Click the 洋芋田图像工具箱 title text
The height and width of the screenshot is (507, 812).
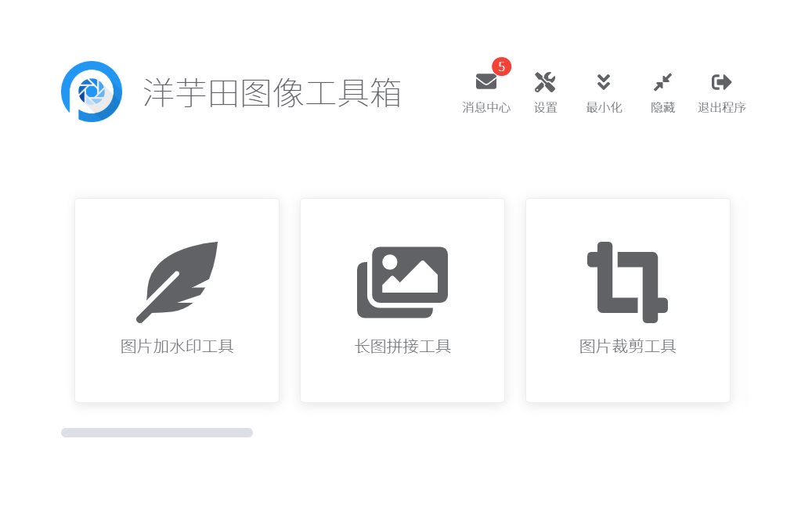(272, 93)
